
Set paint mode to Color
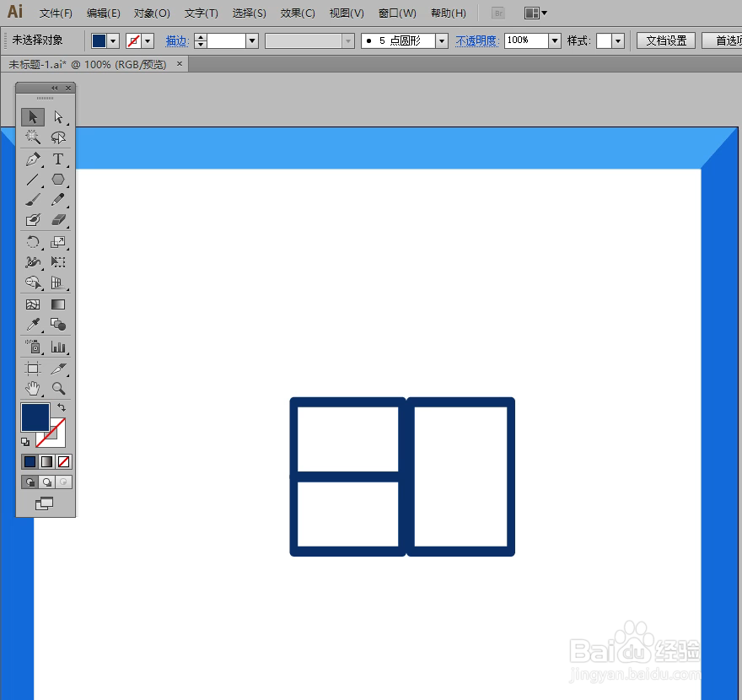[30, 461]
